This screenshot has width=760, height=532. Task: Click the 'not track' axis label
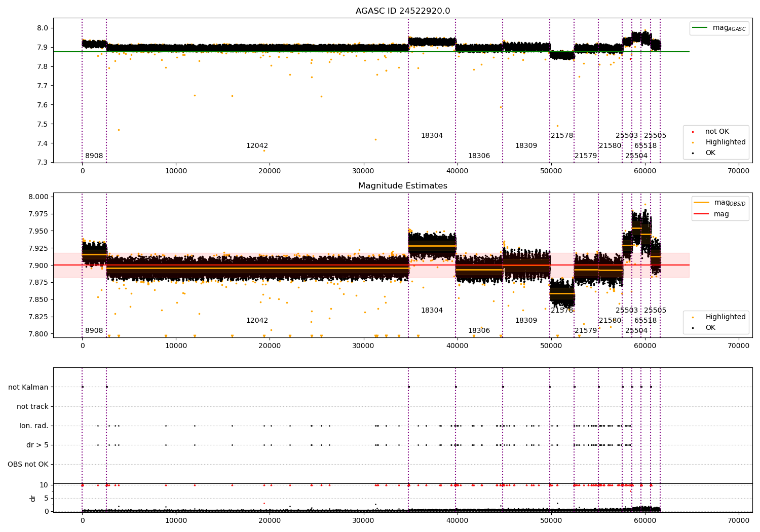(x=32, y=407)
